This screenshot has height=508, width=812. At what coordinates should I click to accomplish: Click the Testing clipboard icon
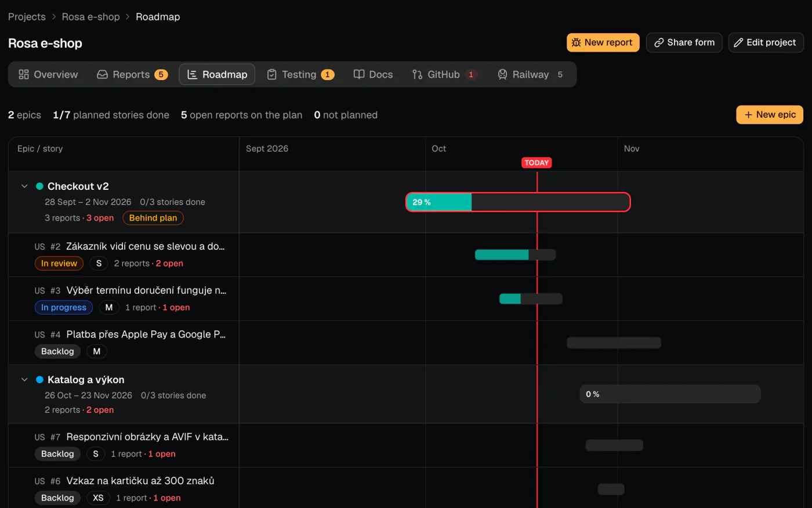point(271,74)
